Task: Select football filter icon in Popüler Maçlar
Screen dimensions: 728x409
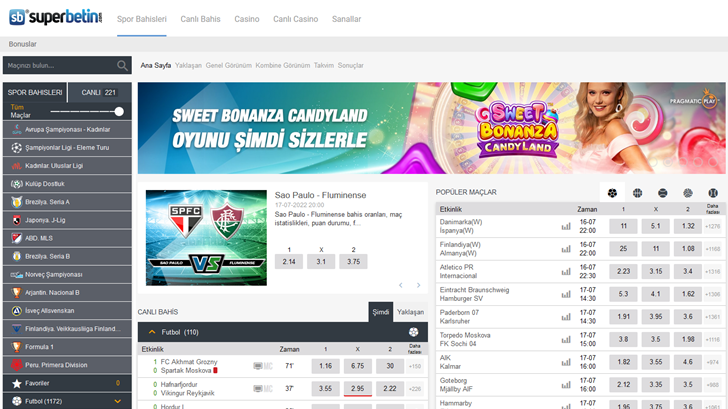Action: tap(612, 193)
